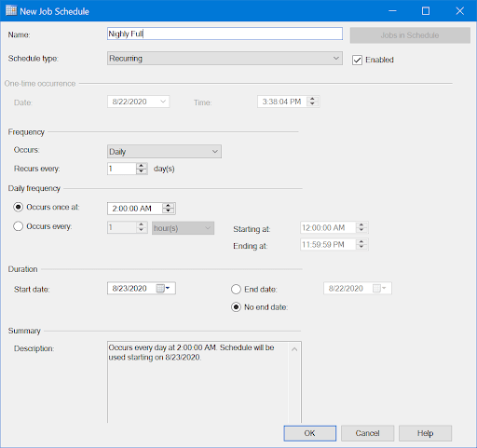This screenshot has width=477, height=448.
Task: Choose the No end date option
Action: 236,307
